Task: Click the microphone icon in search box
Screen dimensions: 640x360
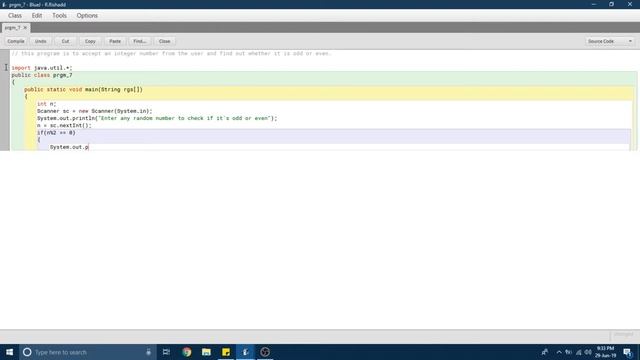Action: coord(149,352)
